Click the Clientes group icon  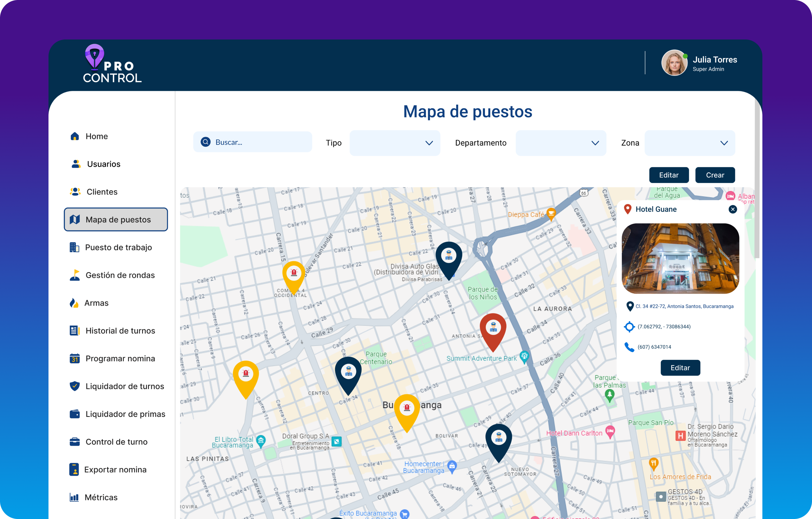tap(75, 192)
